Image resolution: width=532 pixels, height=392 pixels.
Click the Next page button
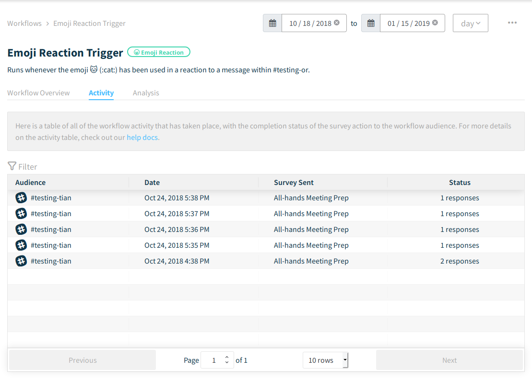pos(449,360)
